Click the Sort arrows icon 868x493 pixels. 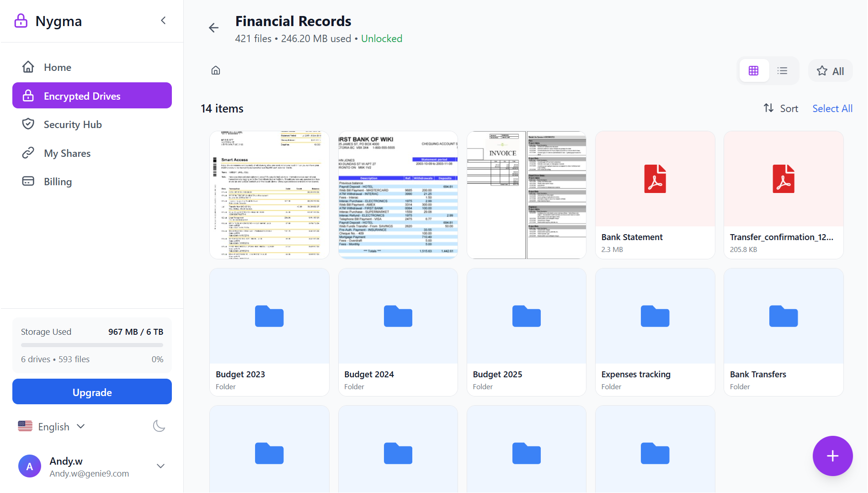tap(769, 108)
